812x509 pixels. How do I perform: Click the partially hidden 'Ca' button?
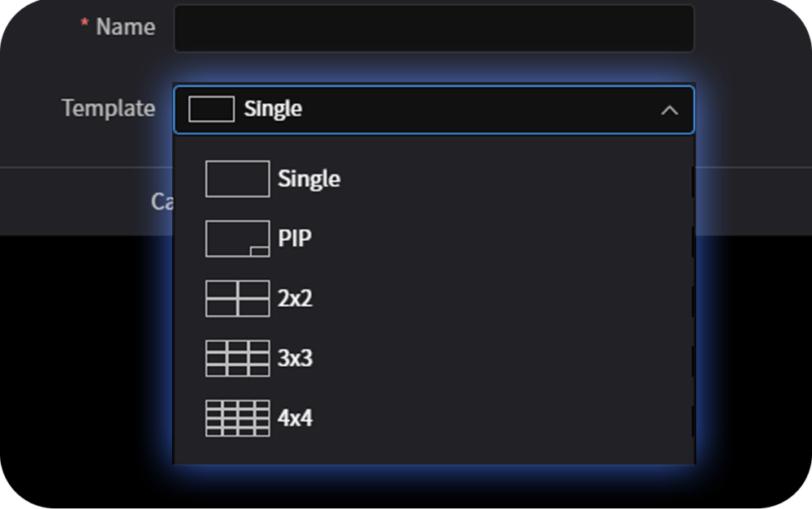click(161, 201)
